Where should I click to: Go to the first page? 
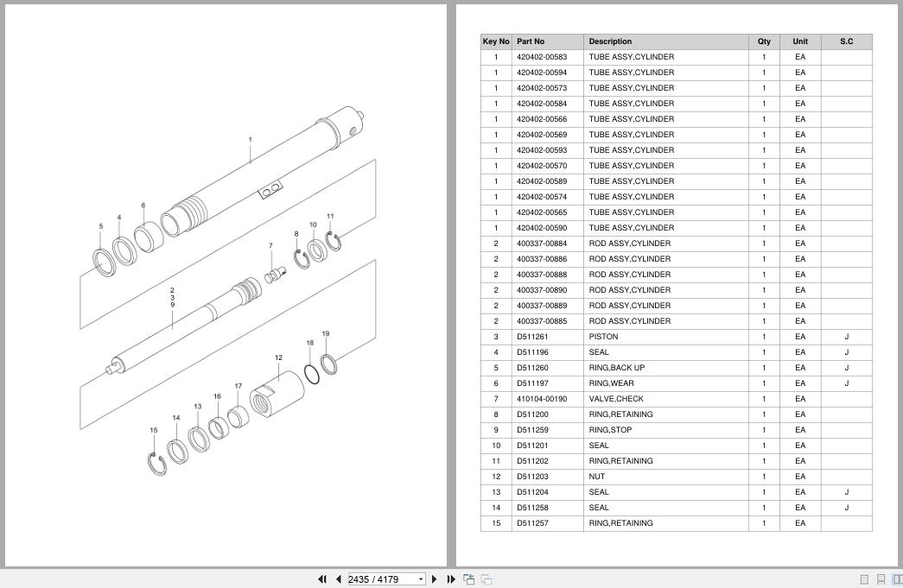(322, 579)
